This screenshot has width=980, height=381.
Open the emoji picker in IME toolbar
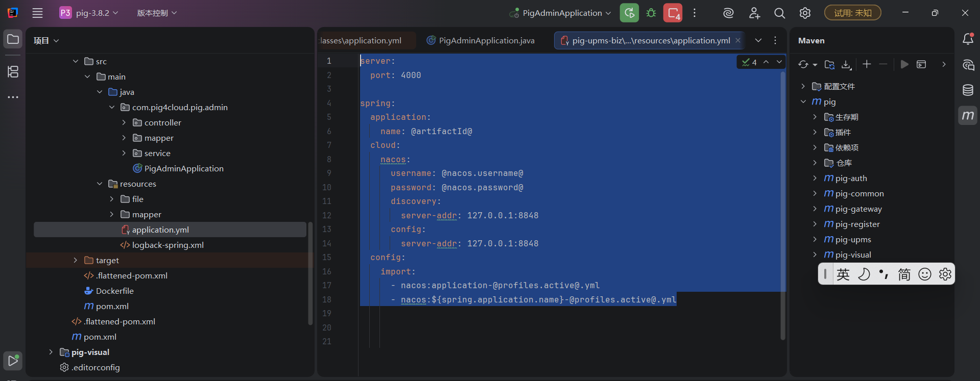click(925, 274)
